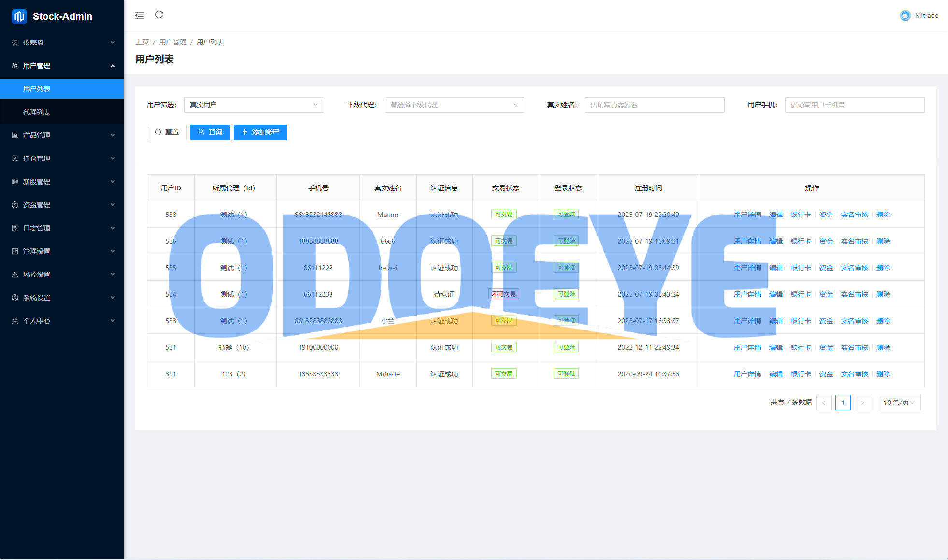
Task: Click the 真实姓名 input field
Action: 654,105
